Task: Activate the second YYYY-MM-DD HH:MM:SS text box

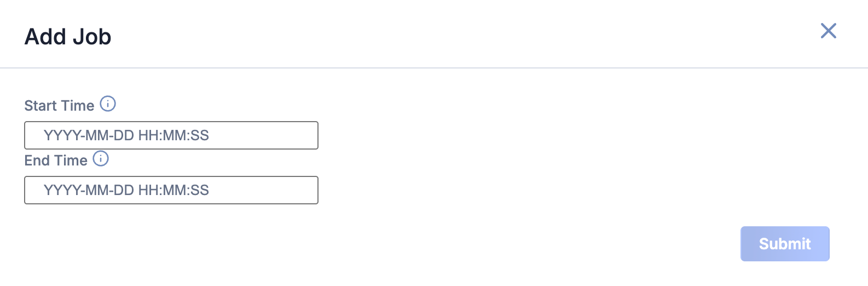Action: (x=171, y=190)
